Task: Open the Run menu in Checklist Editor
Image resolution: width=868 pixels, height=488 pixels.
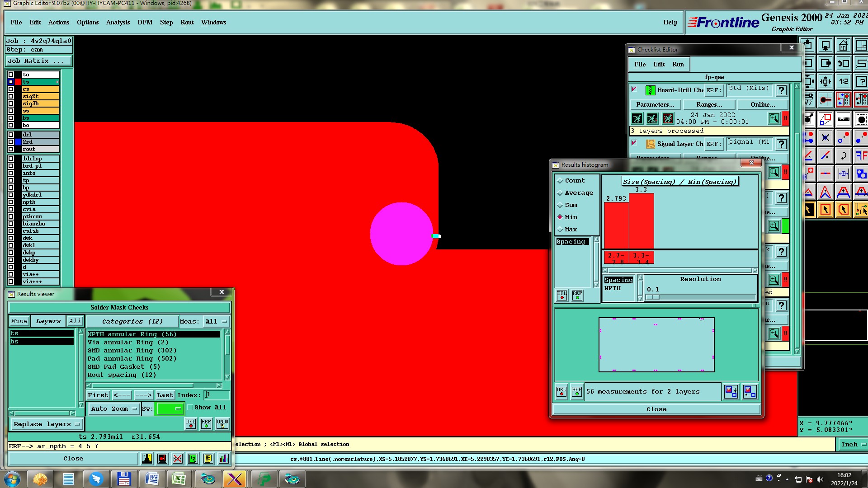Action: coord(678,64)
